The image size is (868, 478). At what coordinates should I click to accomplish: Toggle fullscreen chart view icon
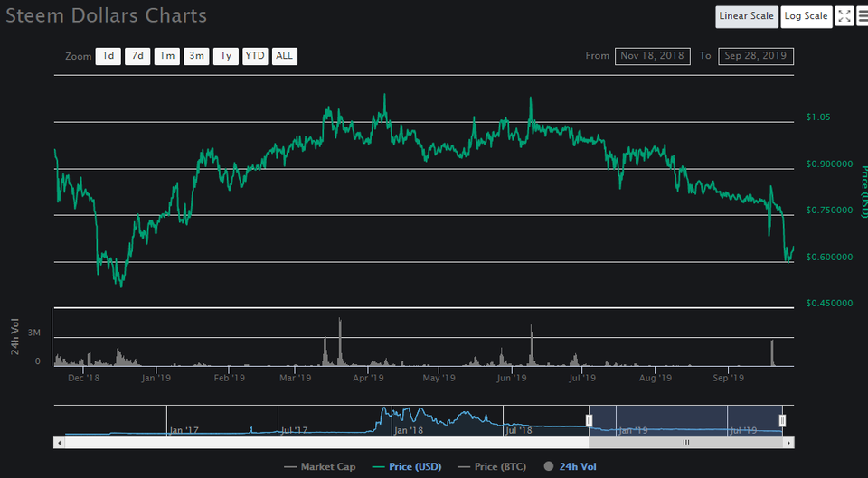(844, 16)
